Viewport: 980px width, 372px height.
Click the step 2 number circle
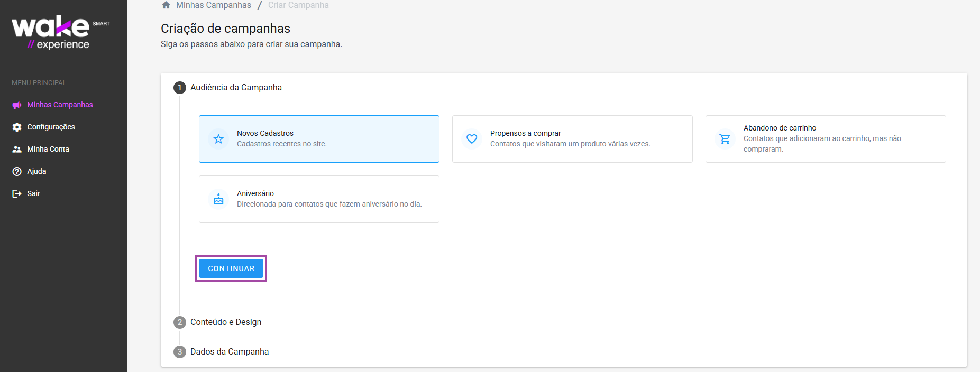pos(180,322)
